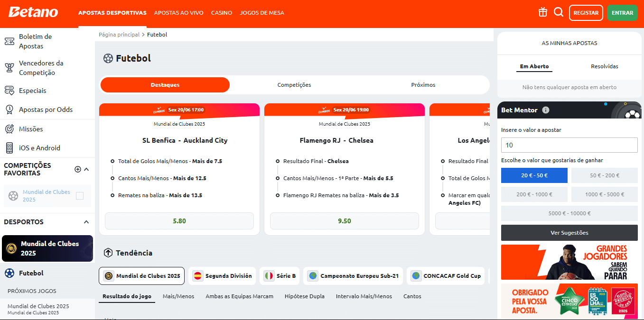The image size is (644, 320).
Task: Go to Página principal breadcrumb
Action: tap(119, 35)
